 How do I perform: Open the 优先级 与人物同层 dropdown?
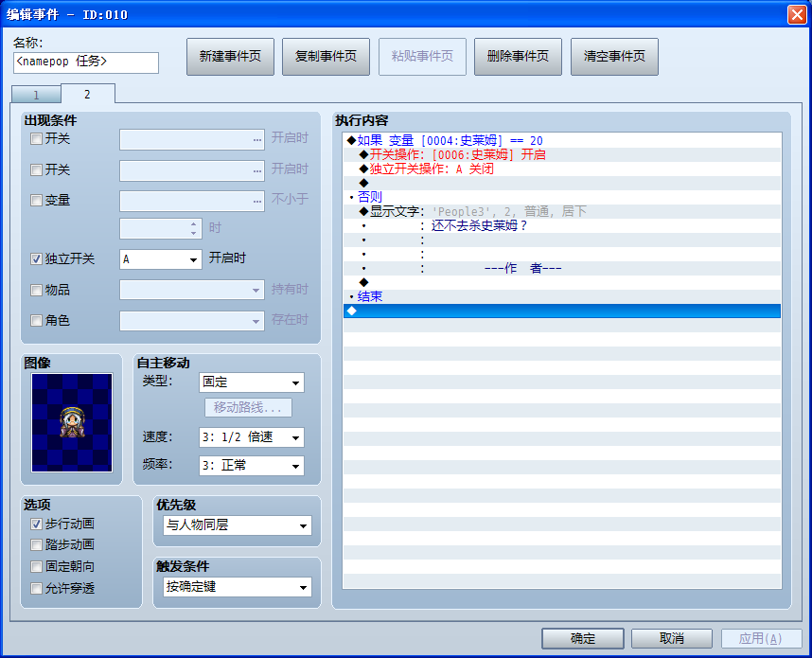click(x=238, y=525)
